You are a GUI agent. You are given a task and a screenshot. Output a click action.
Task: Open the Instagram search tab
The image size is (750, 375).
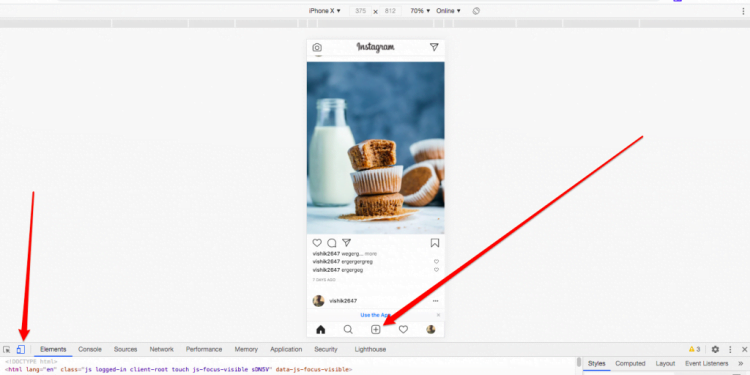348,330
